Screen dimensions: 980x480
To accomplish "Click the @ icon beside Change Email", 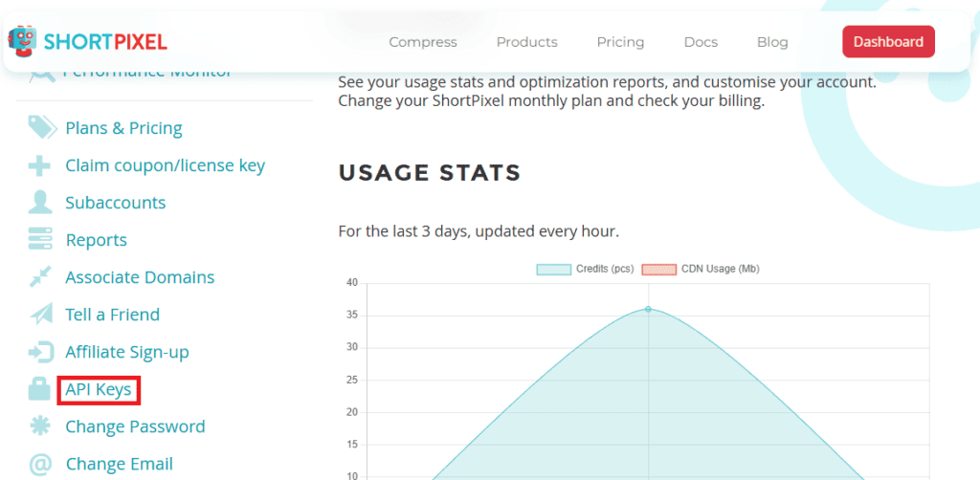I will tap(40, 465).
